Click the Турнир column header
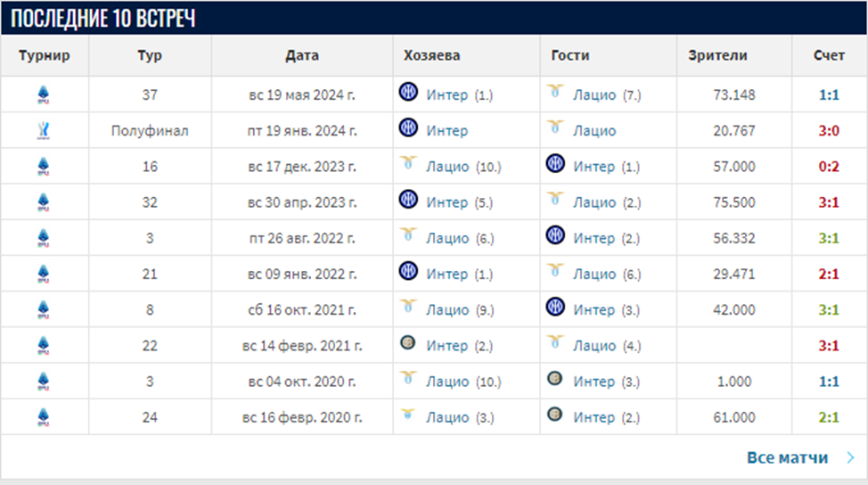The image size is (868, 485). [x=44, y=55]
